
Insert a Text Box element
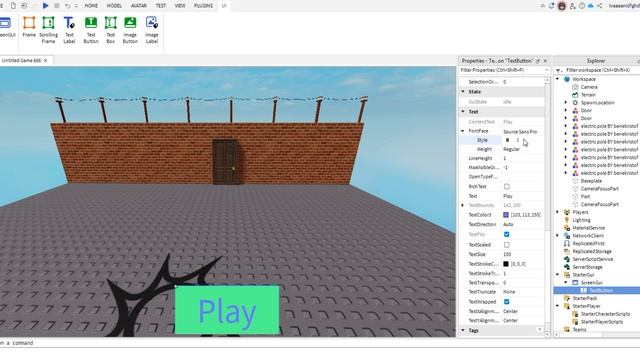[x=110, y=29]
